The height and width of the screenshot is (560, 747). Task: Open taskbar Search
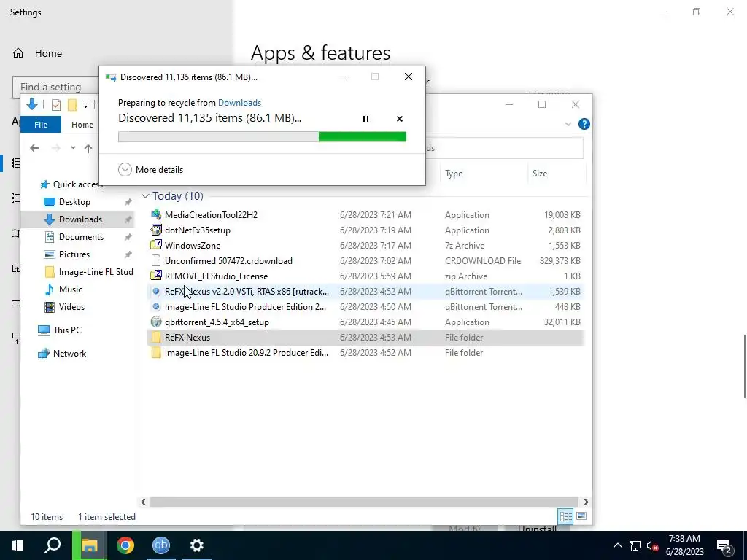point(53,545)
